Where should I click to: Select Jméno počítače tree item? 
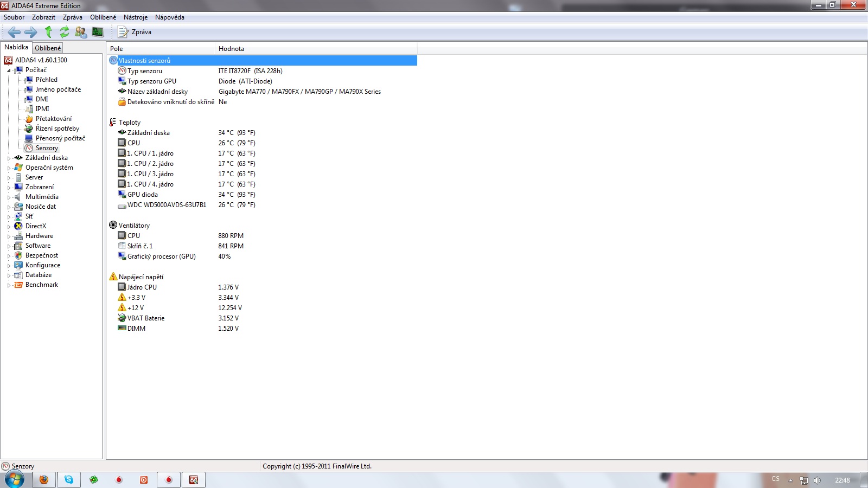[58, 89]
